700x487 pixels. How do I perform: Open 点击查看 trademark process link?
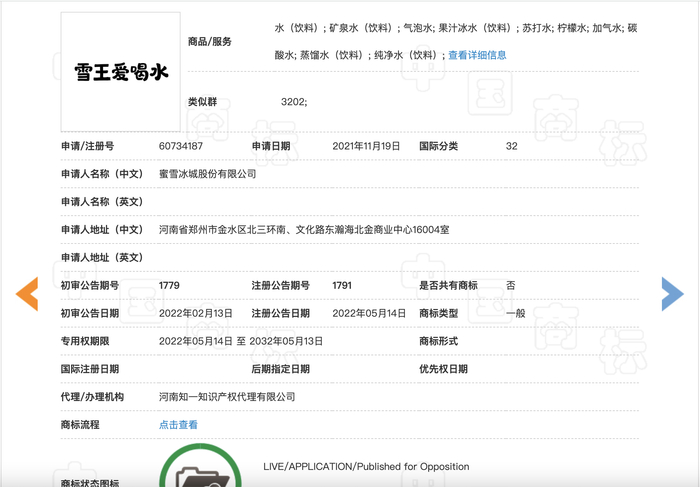(x=178, y=425)
